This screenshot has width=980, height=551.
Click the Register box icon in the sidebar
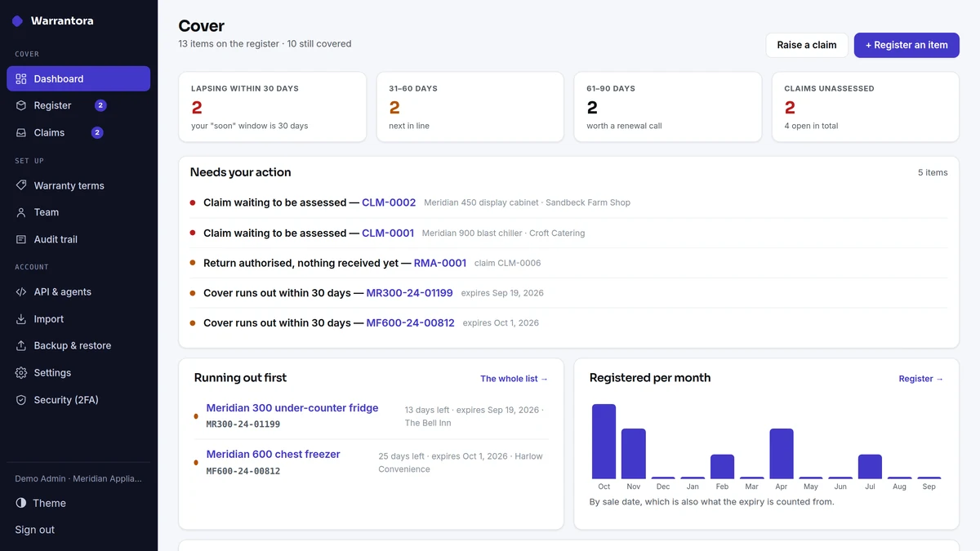(21, 105)
